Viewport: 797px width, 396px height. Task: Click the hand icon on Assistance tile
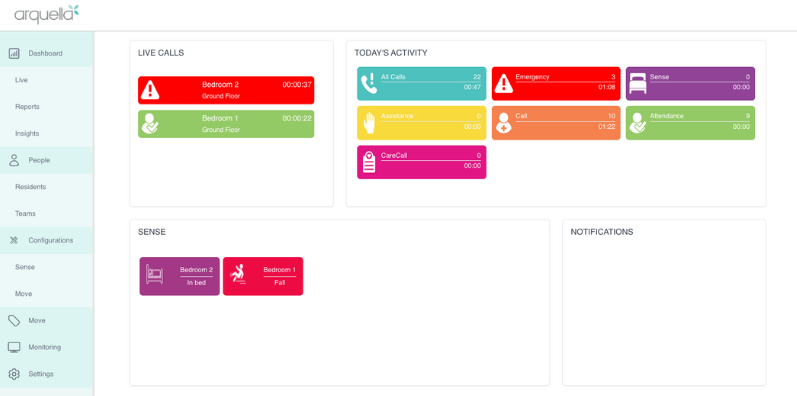pos(369,123)
